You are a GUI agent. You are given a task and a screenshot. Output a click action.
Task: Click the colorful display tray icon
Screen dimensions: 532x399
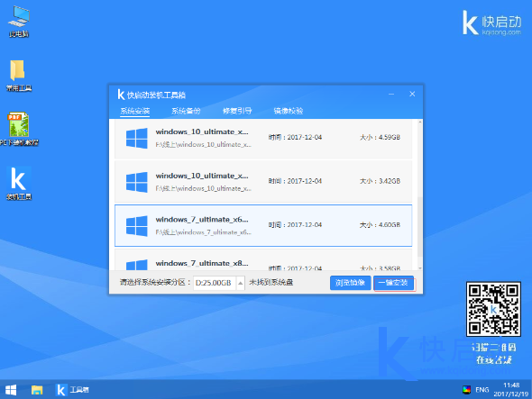coord(466,390)
